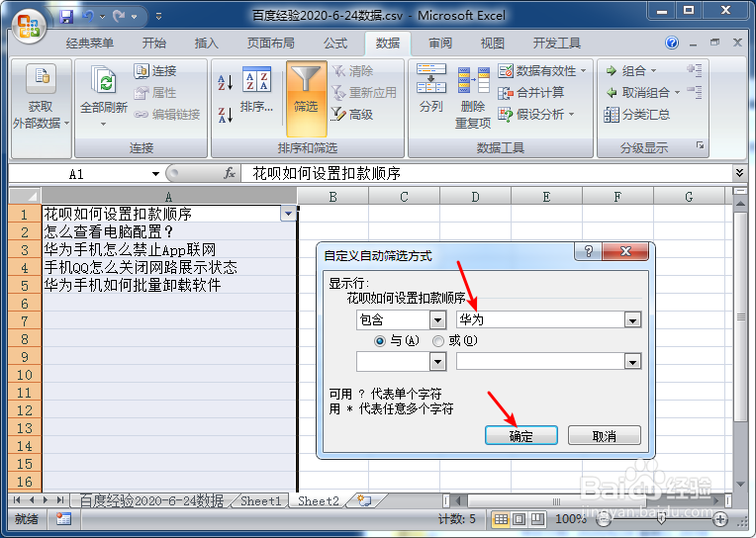The height and width of the screenshot is (538, 756).
Task: Open Consolidate tool
Action: (x=530, y=93)
